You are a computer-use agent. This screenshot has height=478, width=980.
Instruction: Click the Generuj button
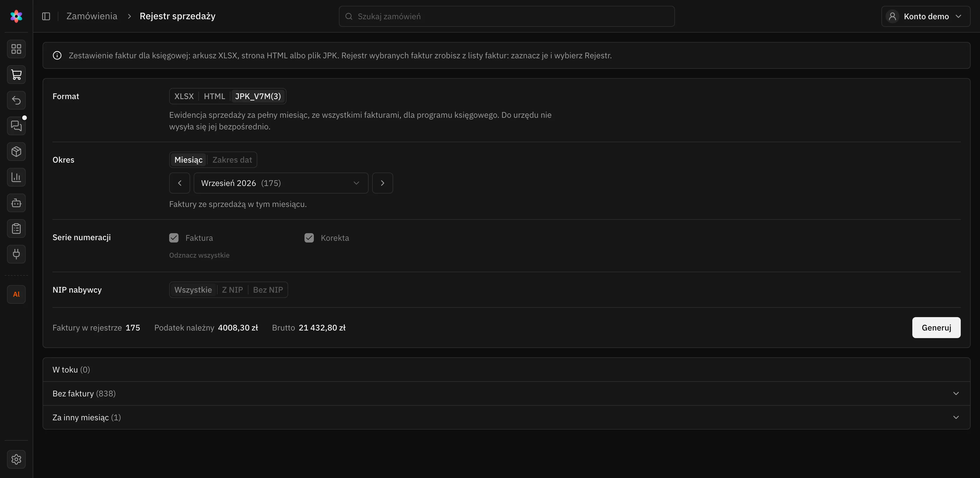936,328
